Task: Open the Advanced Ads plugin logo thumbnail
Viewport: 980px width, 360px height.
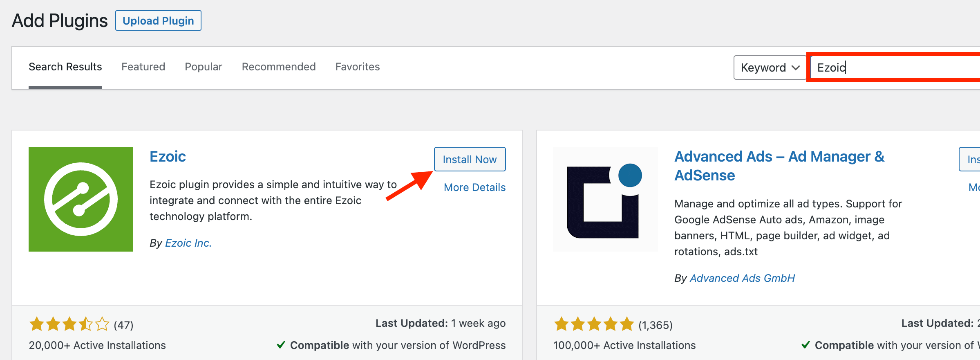Action: click(x=606, y=199)
